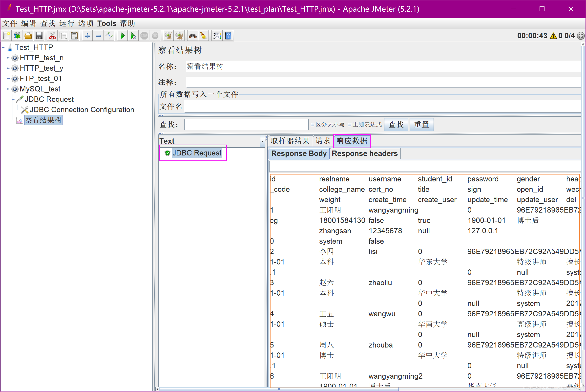
Task: Click Start no pauses button
Action: pos(133,36)
